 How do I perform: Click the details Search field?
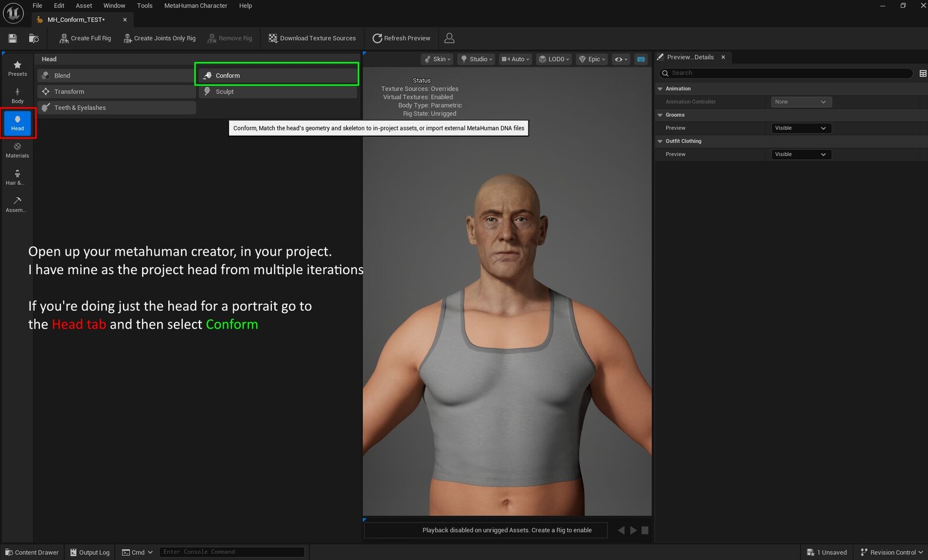pyautogui.click(x=786, y=73)
